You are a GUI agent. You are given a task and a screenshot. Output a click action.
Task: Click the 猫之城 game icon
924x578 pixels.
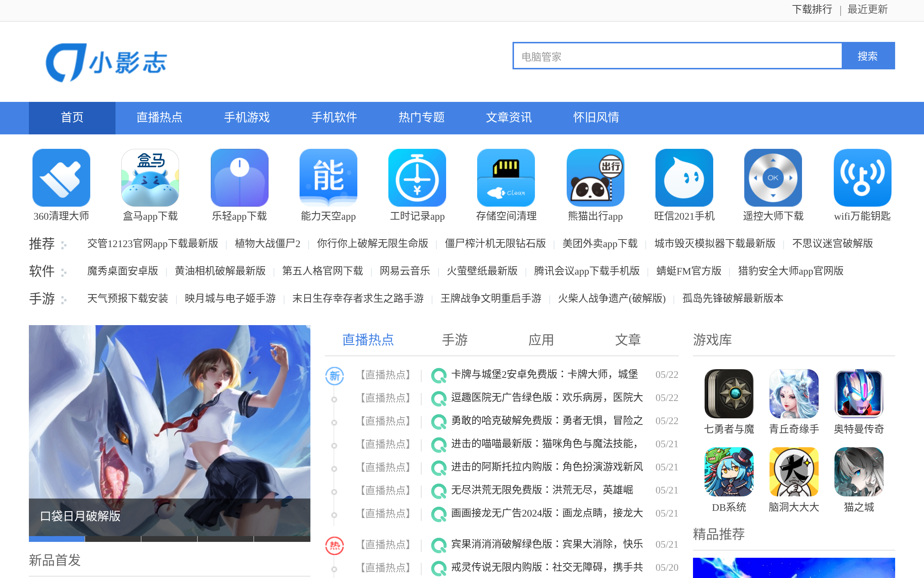click(x=859, y=472)
